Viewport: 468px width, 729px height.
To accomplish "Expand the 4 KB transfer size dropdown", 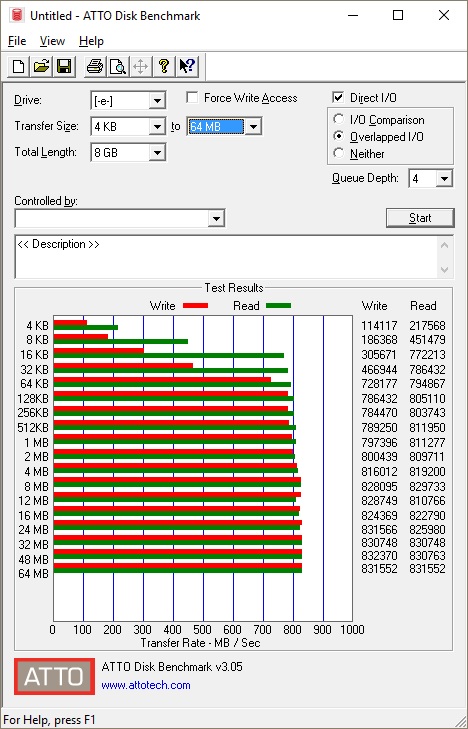I will [x=158, y=126].
